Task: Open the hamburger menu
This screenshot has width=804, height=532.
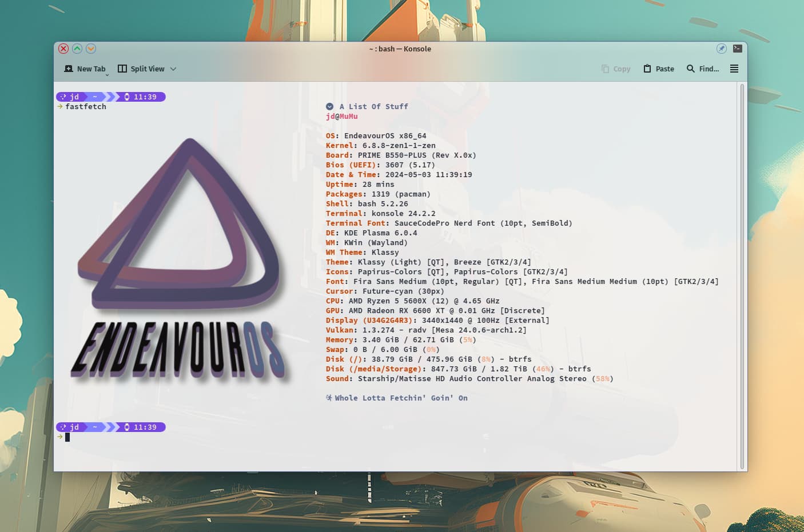Action: 734,69
